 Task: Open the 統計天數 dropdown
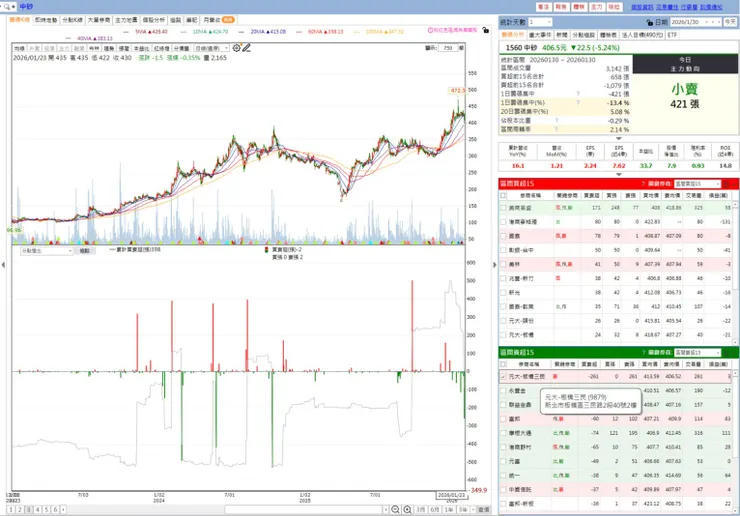tap(540, 22)
